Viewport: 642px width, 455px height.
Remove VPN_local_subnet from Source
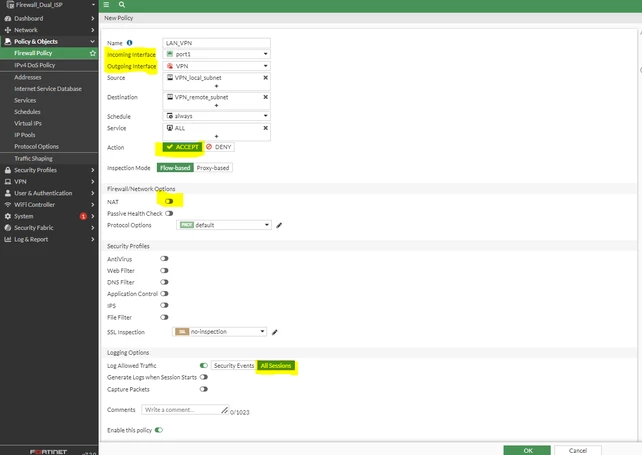[265, 77]
